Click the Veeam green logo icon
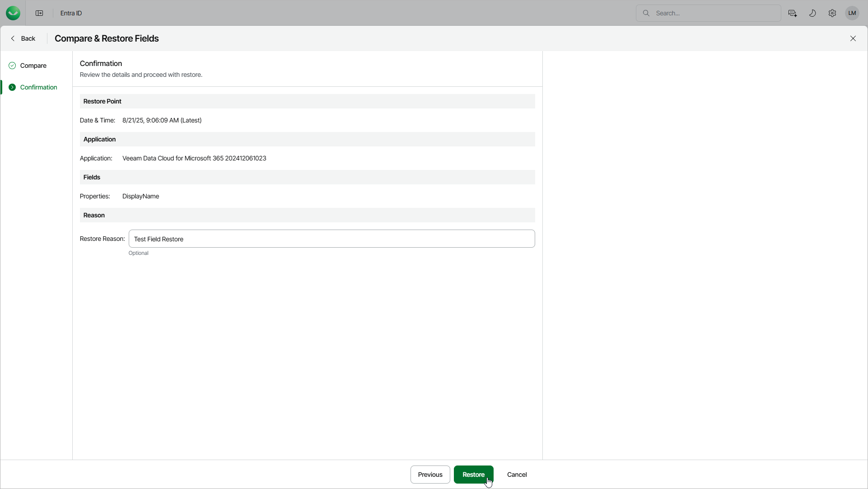The height and width of the screenshot is (489, 868). click(13, 13)
